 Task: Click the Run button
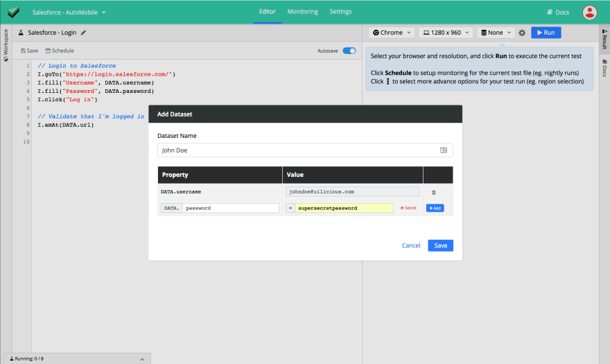pos(546,33)
